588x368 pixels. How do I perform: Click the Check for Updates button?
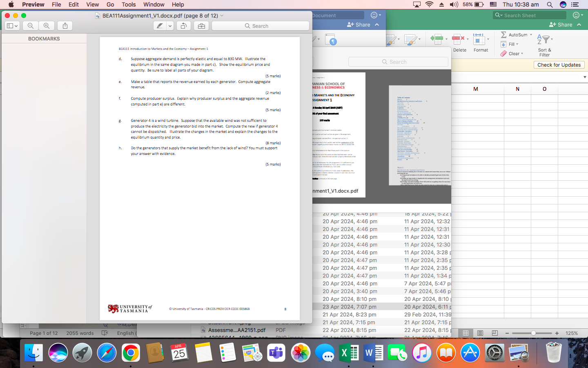click(559, 65)
